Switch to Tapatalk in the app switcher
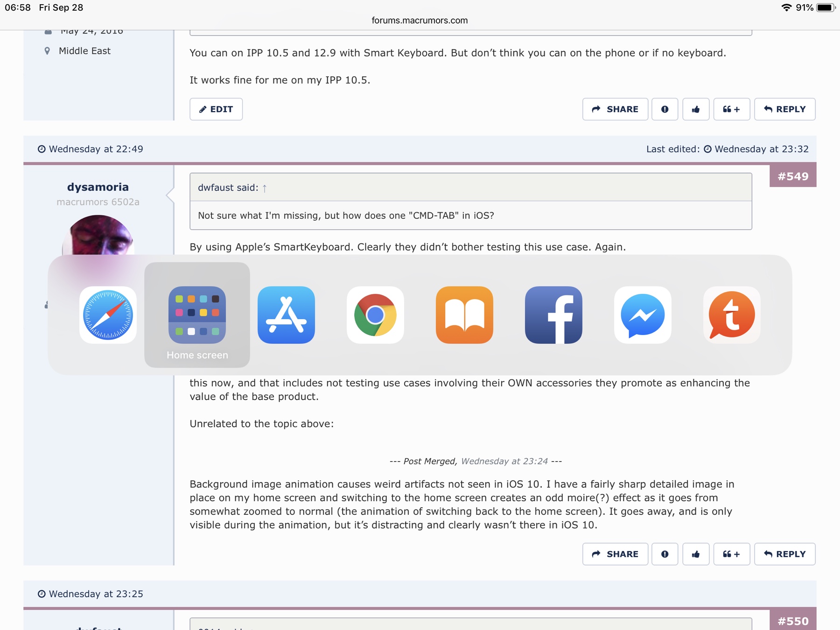Viewport: 840px width, 630px height. point(732,315)
